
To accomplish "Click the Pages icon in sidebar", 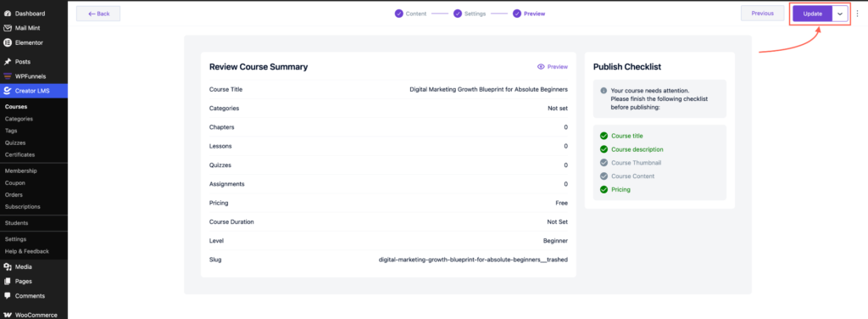I will [x=8, y=282].
